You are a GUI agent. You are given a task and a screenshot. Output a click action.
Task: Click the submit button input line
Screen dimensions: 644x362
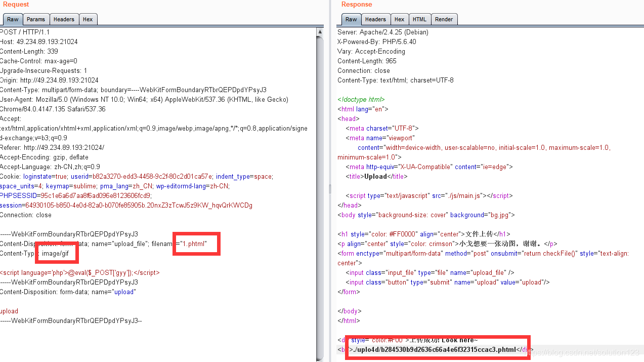(x=448, y=282)
